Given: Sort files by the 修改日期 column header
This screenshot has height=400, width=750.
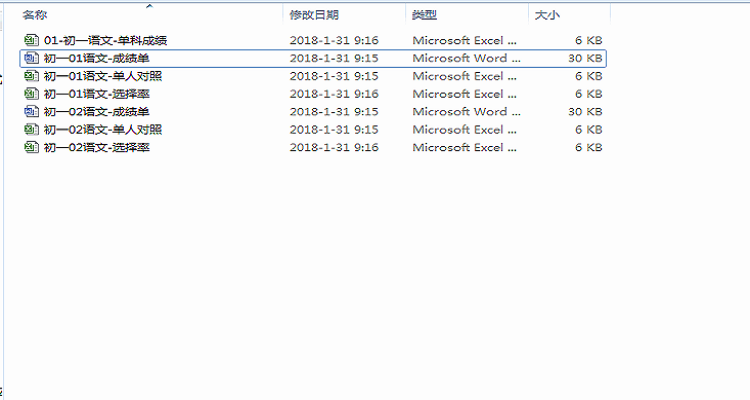Looking at the screenshot, I should point(314,15).
